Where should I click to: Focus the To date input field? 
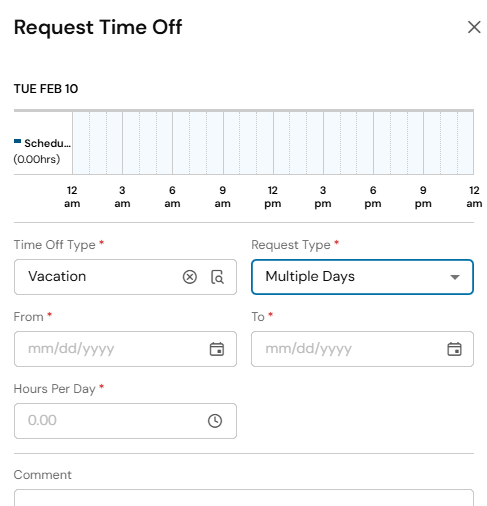pos(362,349)
